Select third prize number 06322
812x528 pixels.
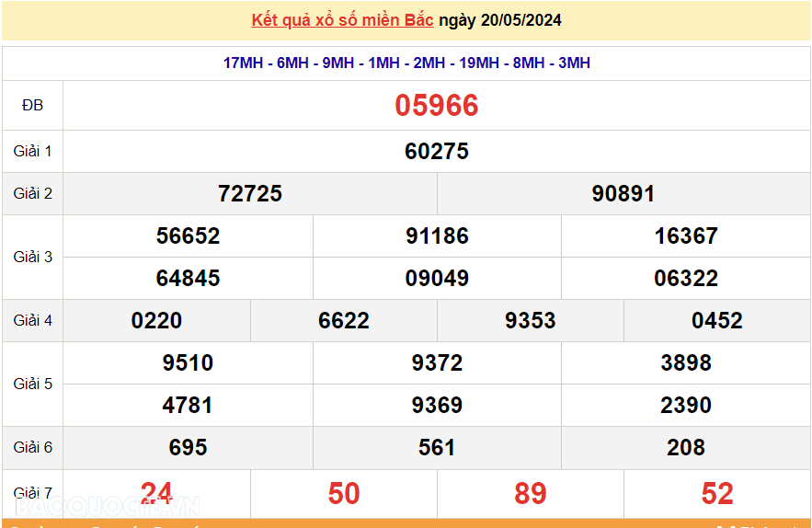(x=686, y=278)
